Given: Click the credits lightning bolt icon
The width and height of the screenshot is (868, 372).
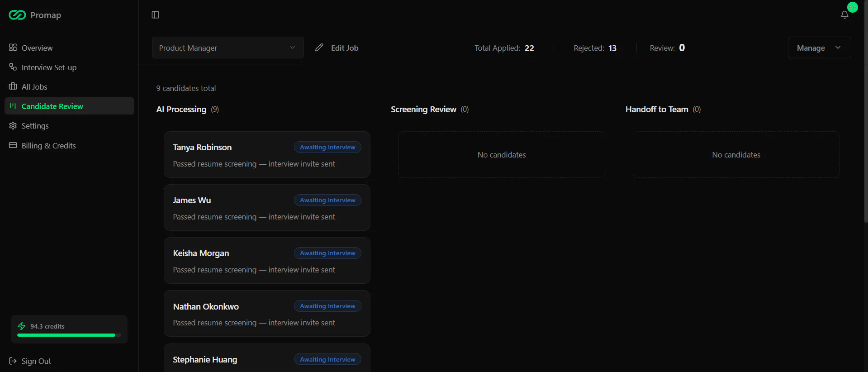Looking at the screenshot, I should point(21,326).
